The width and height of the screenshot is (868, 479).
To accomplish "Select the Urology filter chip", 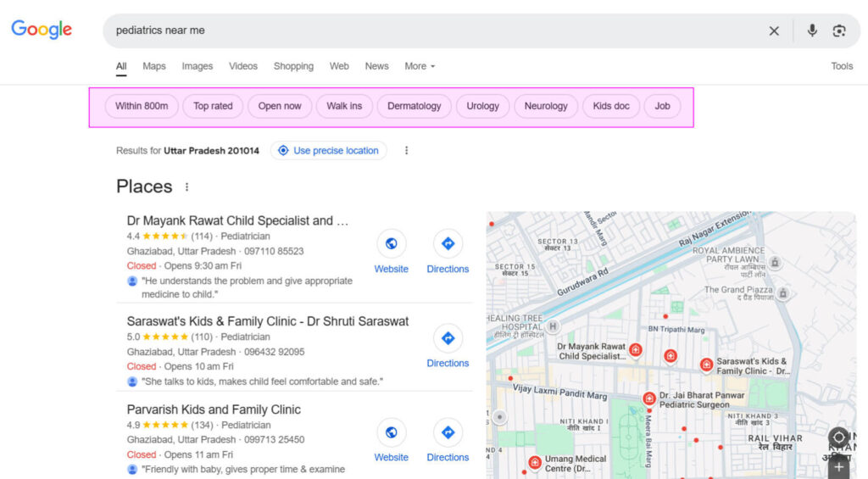I will 482,106.
